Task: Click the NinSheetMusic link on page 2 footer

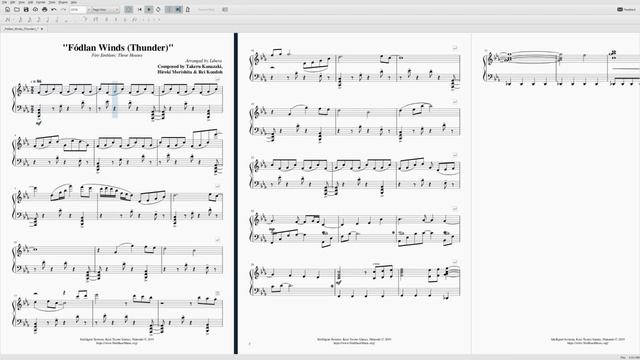Action: [354, 343]
